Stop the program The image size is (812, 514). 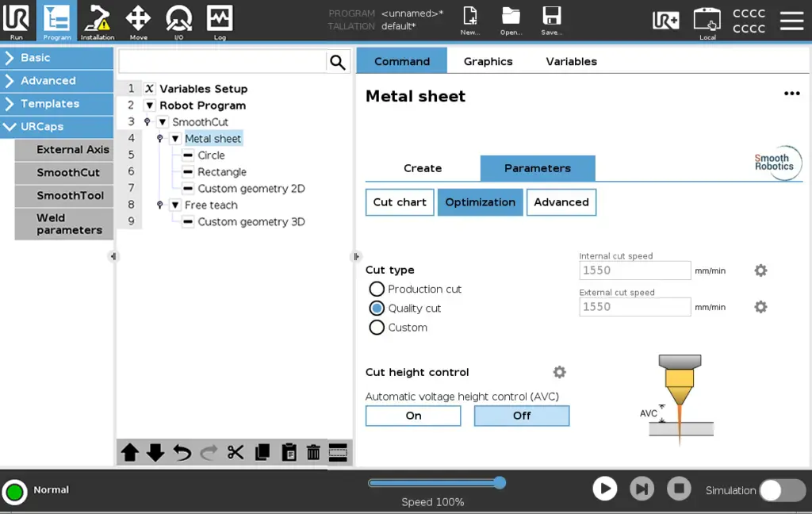point(679,489)
